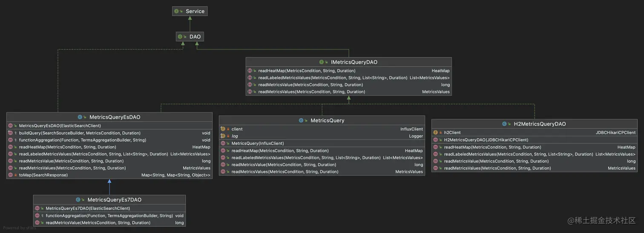Click the class icon beside MetricsQuery title
644x233 pixels.
(x=301, y=120)
